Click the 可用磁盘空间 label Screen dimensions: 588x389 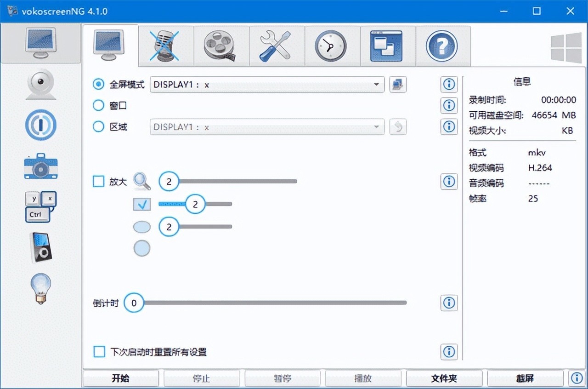(x=496, y=115)
